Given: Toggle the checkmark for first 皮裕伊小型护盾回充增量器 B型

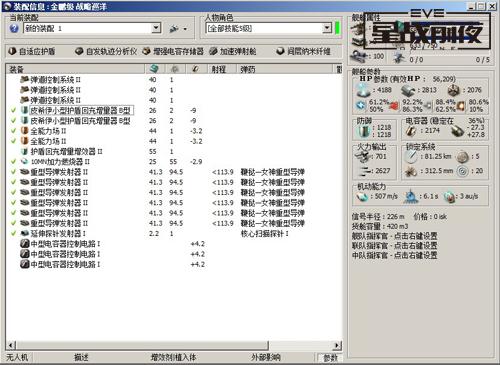Looking at the screenshot, I should (13, 110).
